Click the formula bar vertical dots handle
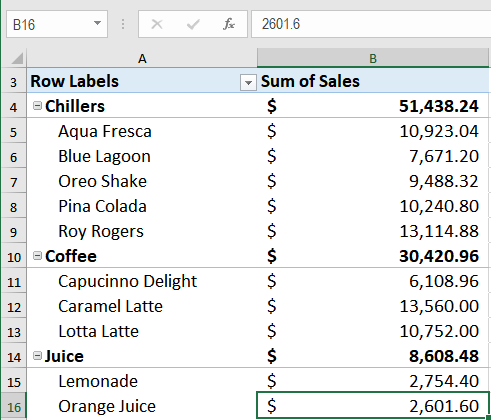 123,24
